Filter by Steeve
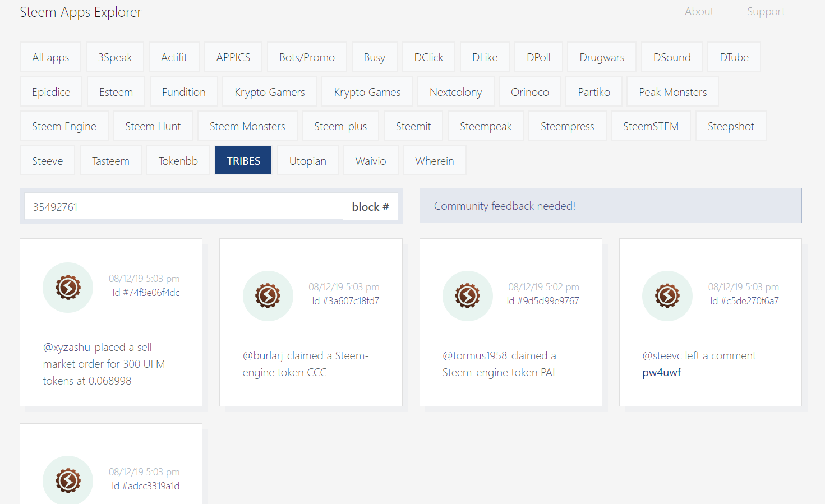The width and height of the screenshot is (825, 504). (x=48, y=161)
